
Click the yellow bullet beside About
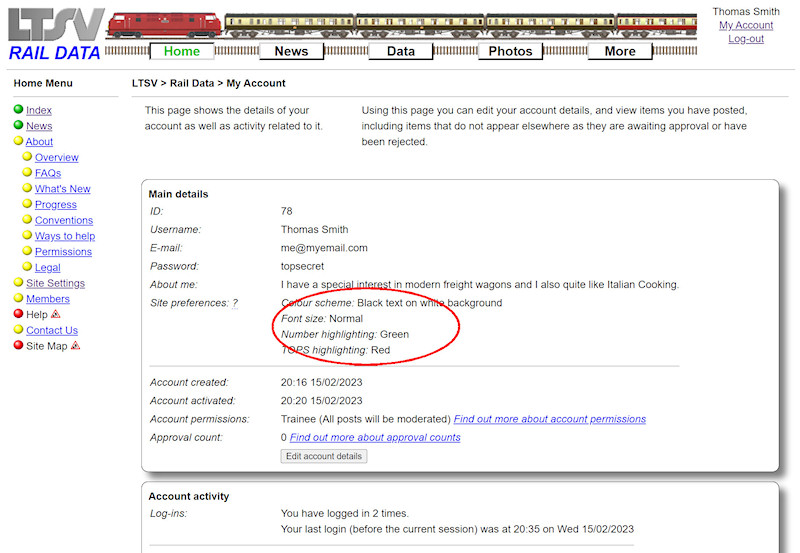click(x=18, y=142)
